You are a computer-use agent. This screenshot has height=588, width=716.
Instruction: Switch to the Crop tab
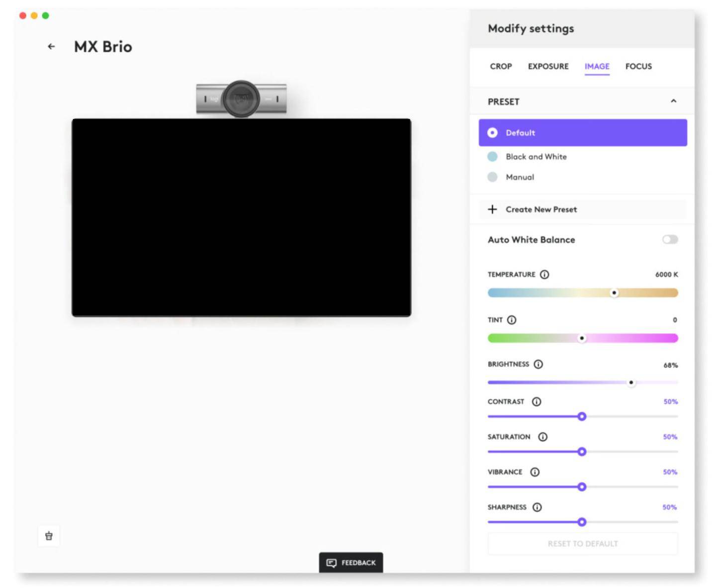tap(501, 66)
